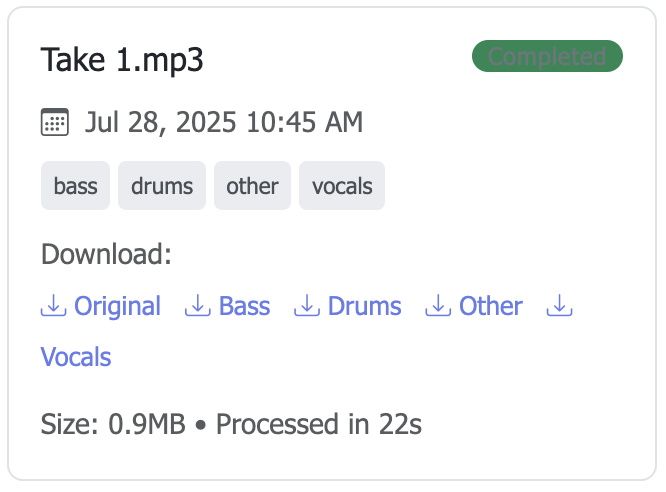The width and height of the screenshot is (666, 492).
Task: Click the calendar icon beside the date
Action: click(x=54, y=123)
